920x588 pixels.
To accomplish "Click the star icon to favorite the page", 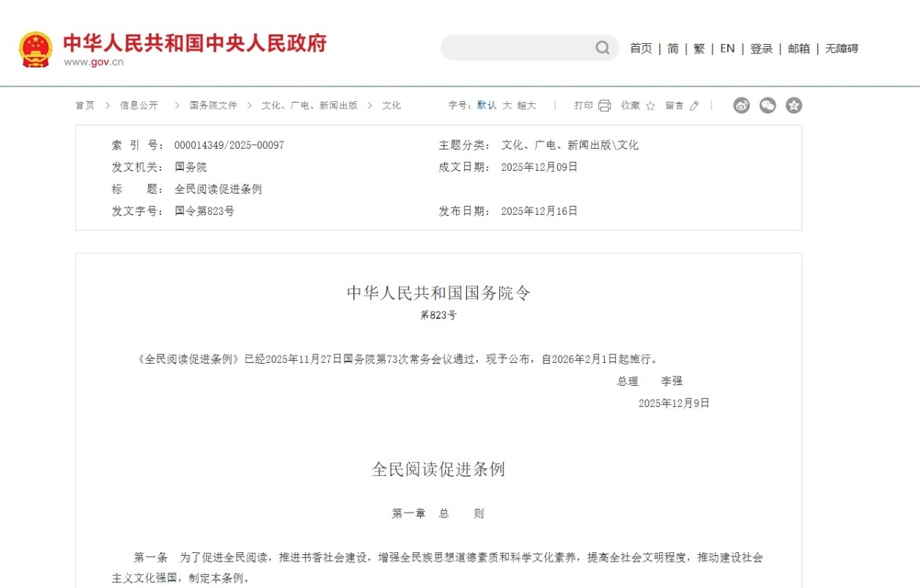I will point(649,105).
